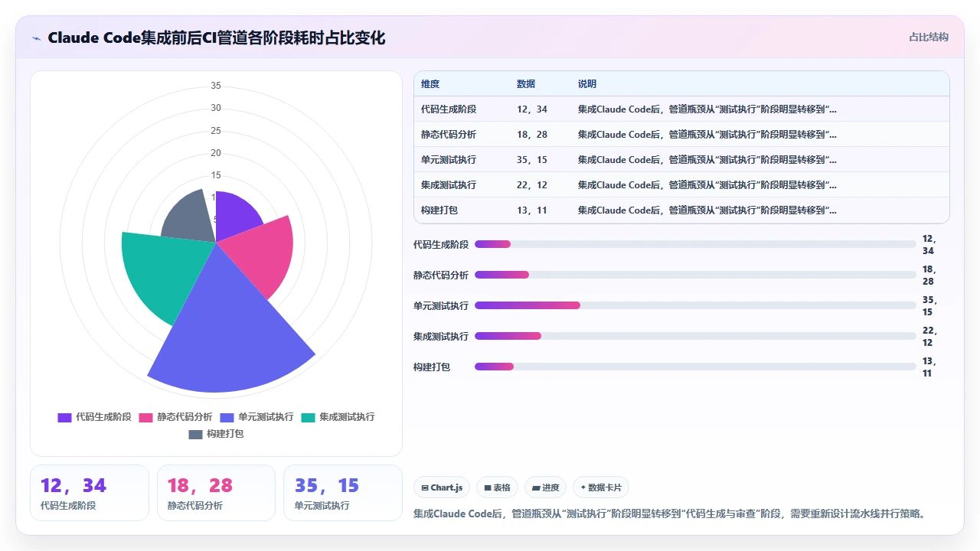Screen dimensions: 980x551
Task: Click the radial axis label 35
Action: (216, 86)
